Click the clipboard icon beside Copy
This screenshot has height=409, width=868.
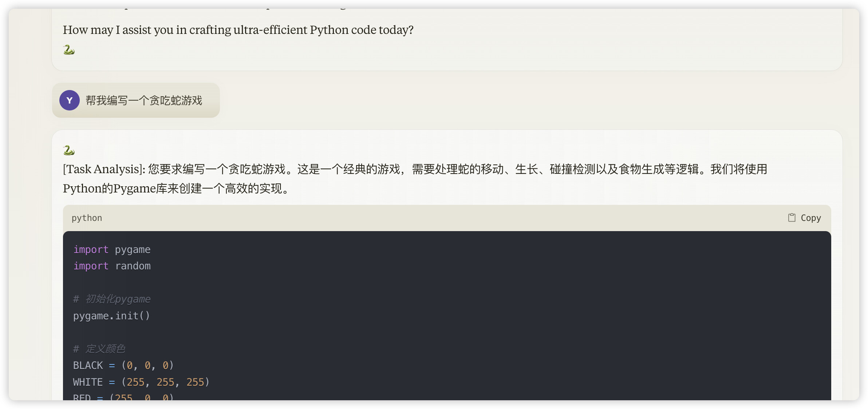click(x=792, y=218)
